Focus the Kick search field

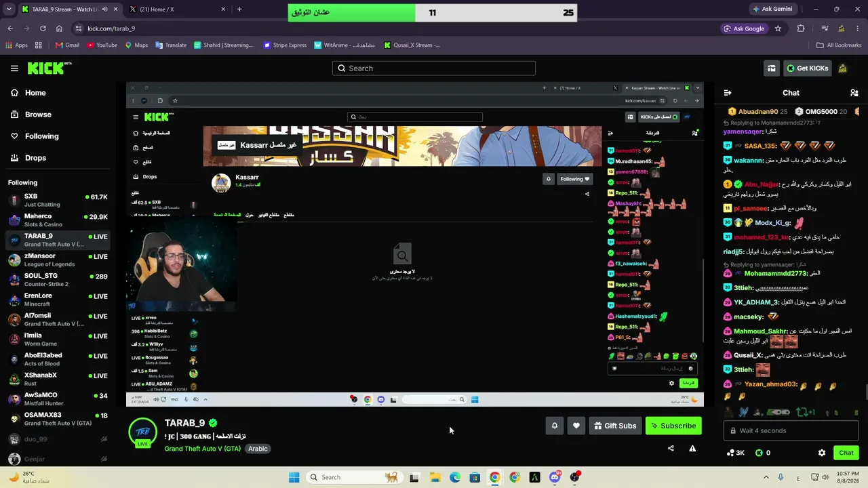(x=434, y=68)
